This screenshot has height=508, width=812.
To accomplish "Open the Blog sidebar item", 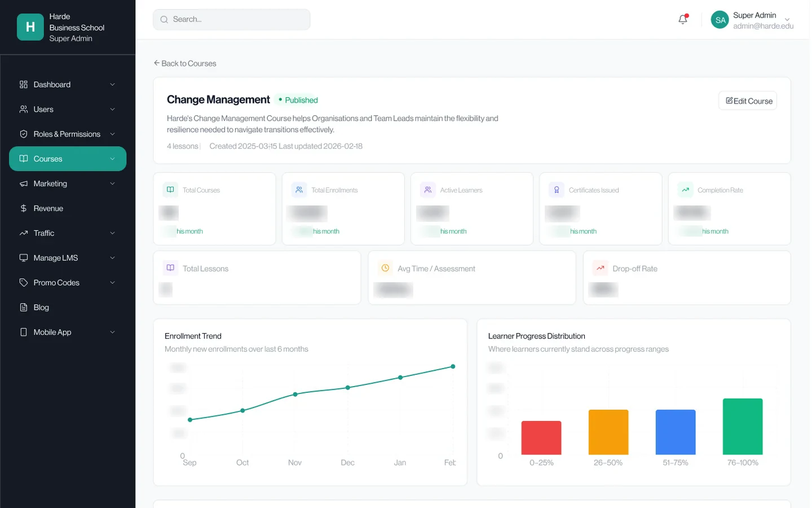I will pyautogui.click(x=68, y=308).
